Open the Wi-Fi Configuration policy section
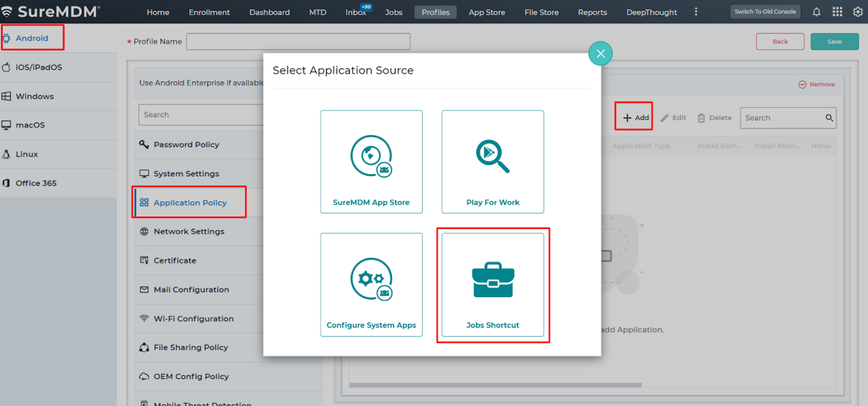 click(x=193, y=318)
